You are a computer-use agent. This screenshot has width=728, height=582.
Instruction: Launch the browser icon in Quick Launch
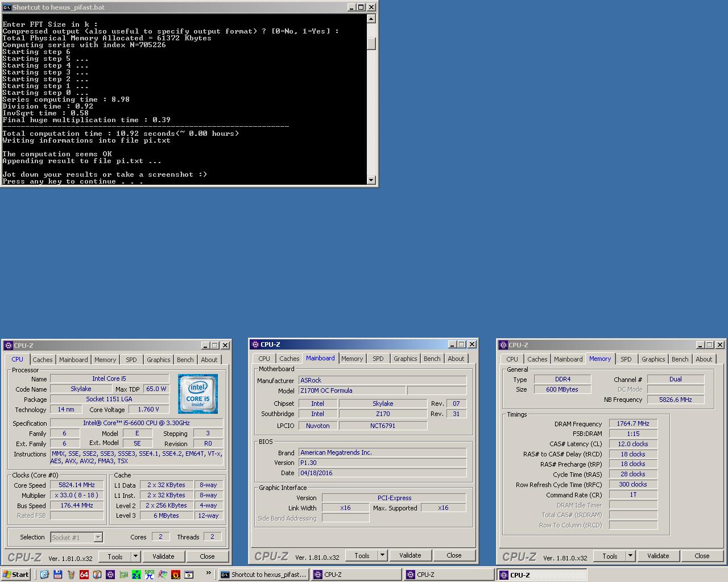44,575
